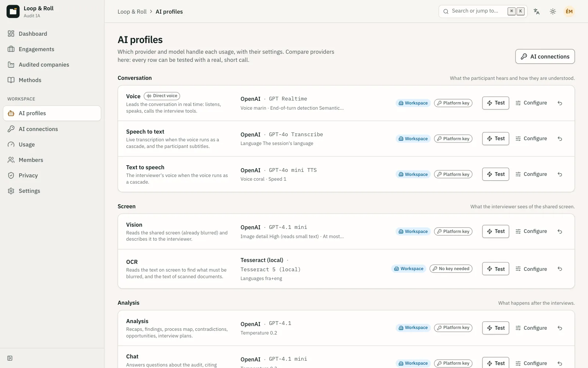Test the Analysis profile

pos(495,328)
